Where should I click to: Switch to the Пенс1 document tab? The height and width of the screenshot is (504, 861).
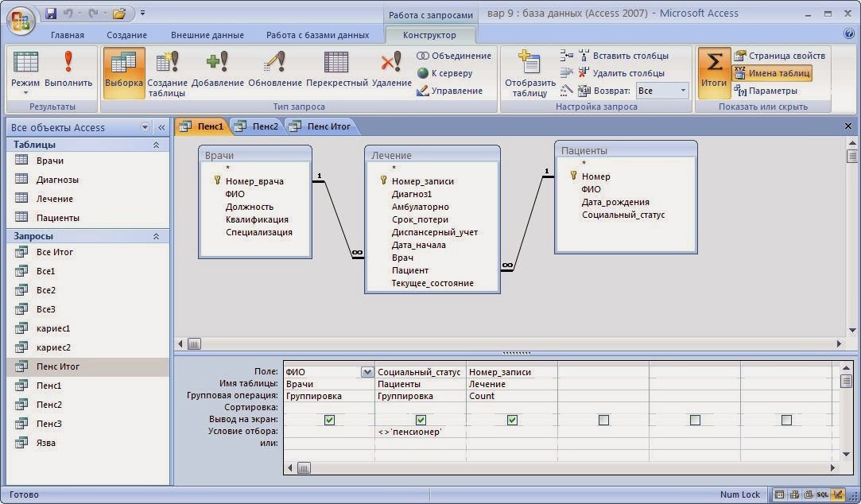pyautogui.click(x=202, y=127)
